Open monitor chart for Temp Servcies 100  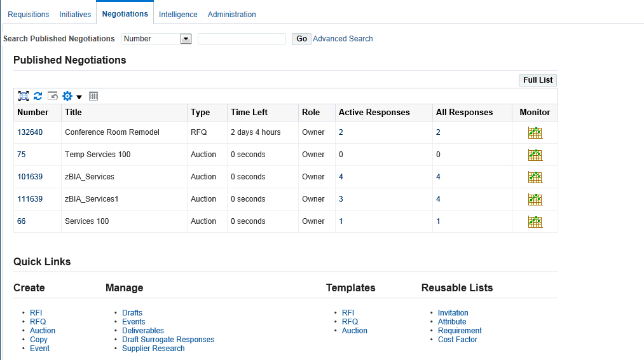pos(535,155)
